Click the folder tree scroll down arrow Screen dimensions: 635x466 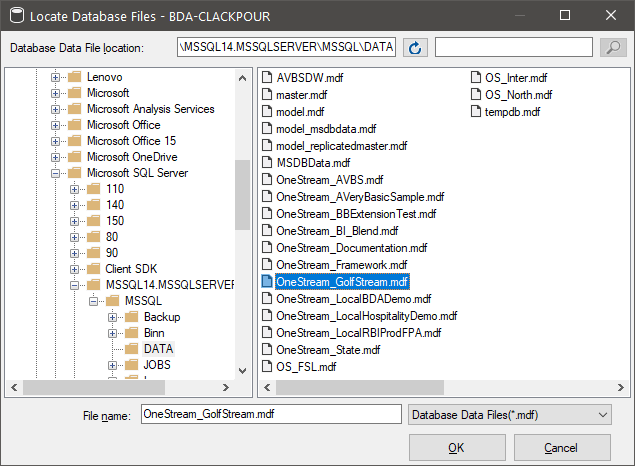click(x=242, y=370)
